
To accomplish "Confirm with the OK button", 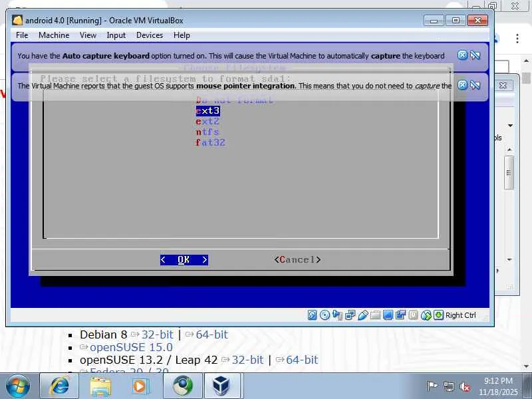I will click(184, 260).
